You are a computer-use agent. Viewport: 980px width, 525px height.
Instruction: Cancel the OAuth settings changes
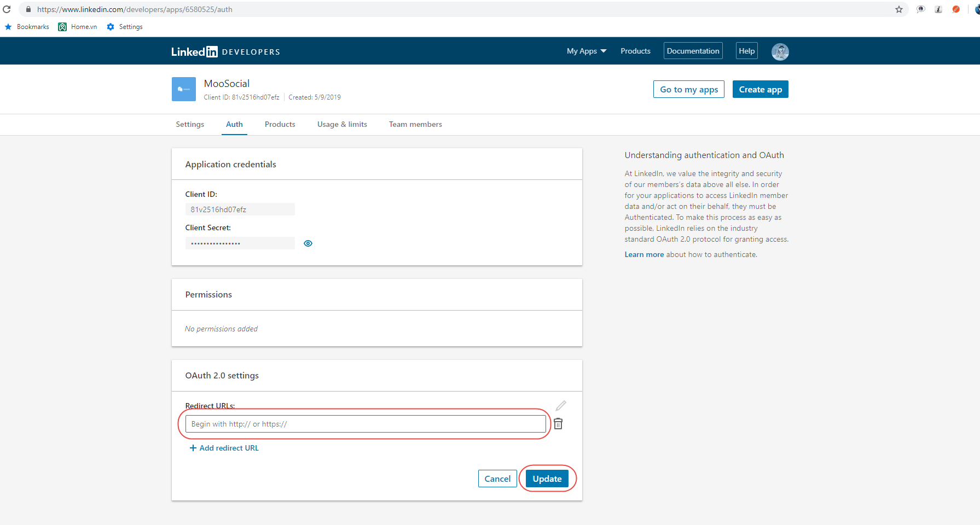pyautogui.click(x=497, y=479)
